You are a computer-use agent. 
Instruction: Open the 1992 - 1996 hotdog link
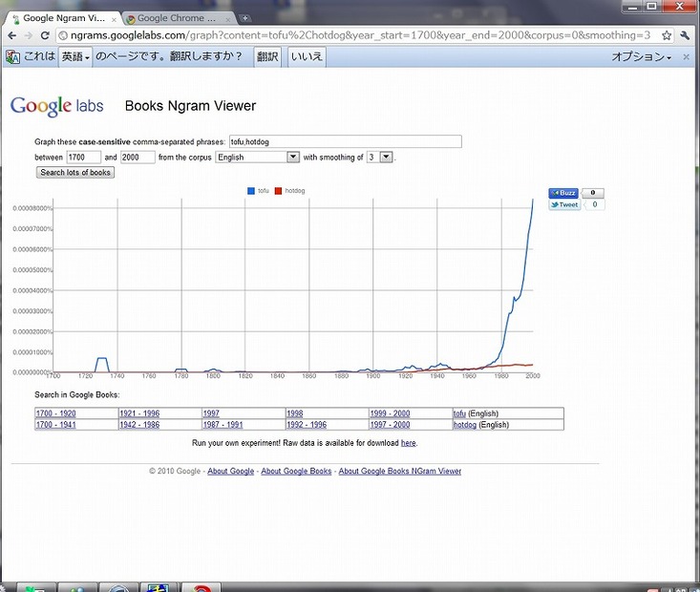coord(307,425)
